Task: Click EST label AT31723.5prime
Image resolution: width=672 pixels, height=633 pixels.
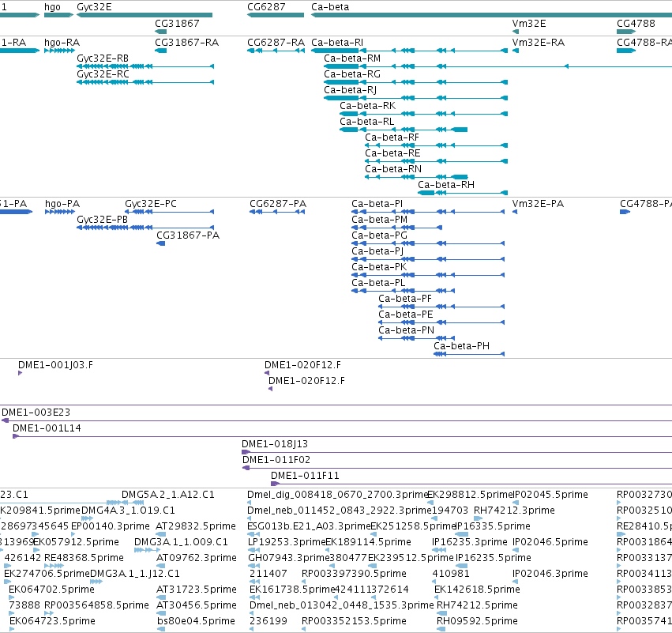Action: (197, 590)
